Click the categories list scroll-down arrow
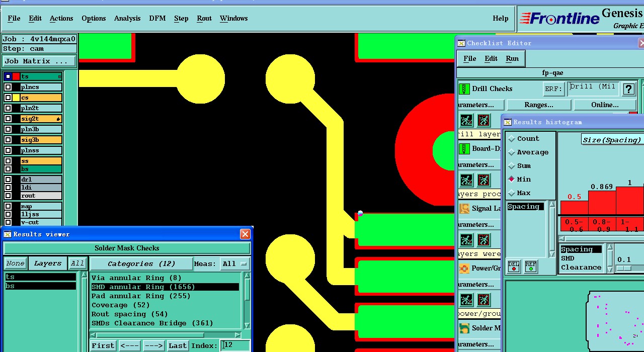 tap(247, 326)
